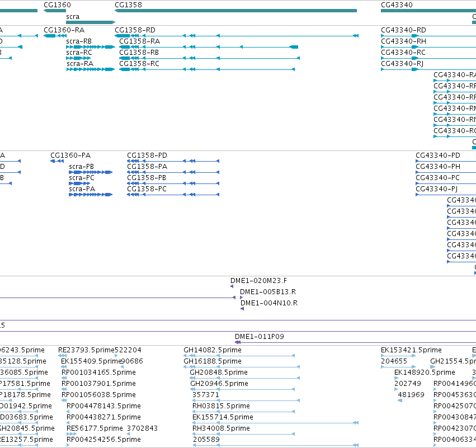Click EST label 204655
Viewport: 476px width, 448px height.
click(x=394, y=361)
